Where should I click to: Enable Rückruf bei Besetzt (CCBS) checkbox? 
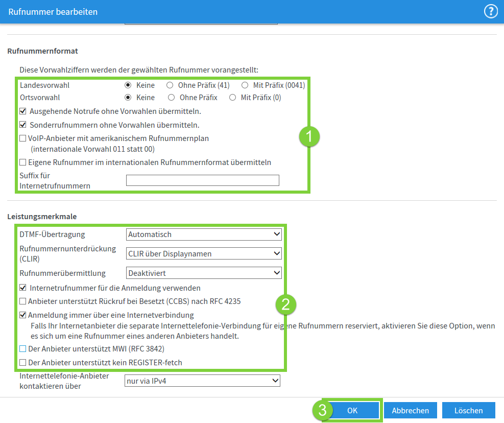point(23,301)
